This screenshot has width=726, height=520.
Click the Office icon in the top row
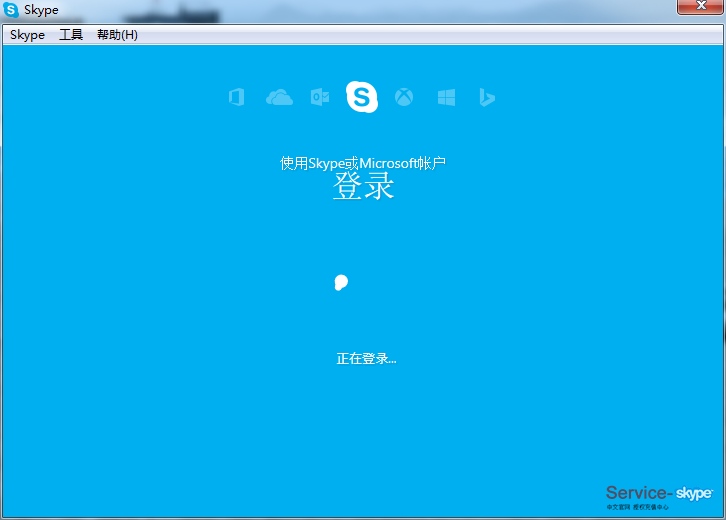237,97
